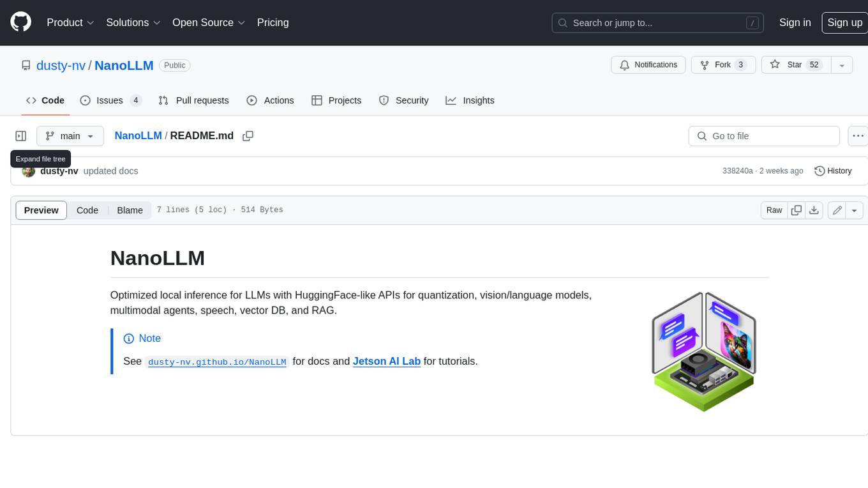Select the Blame view
Image resolution: width=868 pixels, height=488 pixels.
130,210
